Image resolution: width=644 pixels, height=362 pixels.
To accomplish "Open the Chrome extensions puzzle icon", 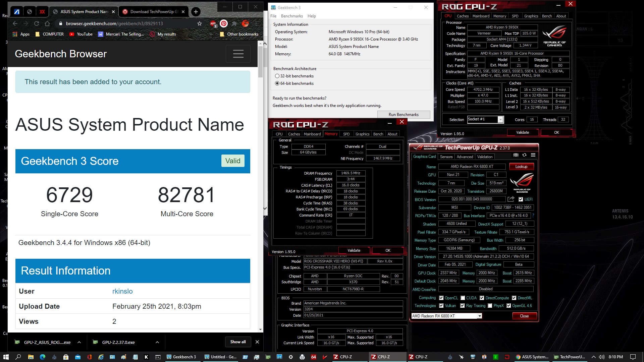I will 234,23.
